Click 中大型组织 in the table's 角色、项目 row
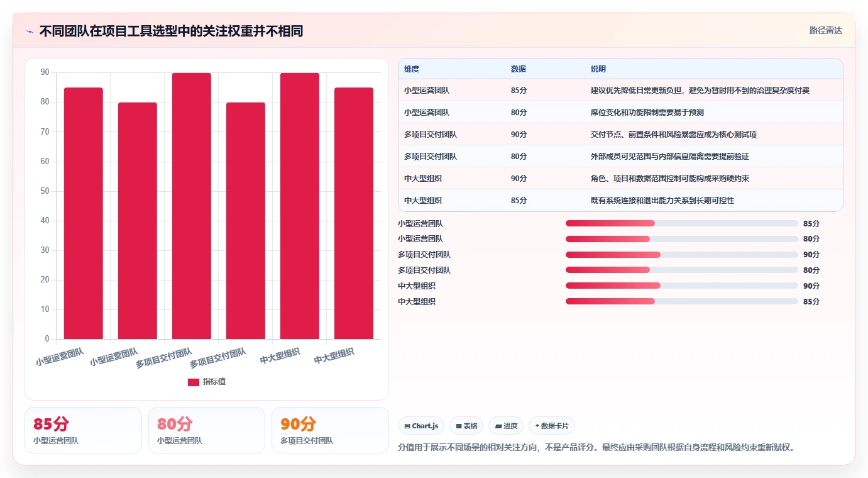Image resolution: width=868 pixels, height=478 pixels. 423,179
